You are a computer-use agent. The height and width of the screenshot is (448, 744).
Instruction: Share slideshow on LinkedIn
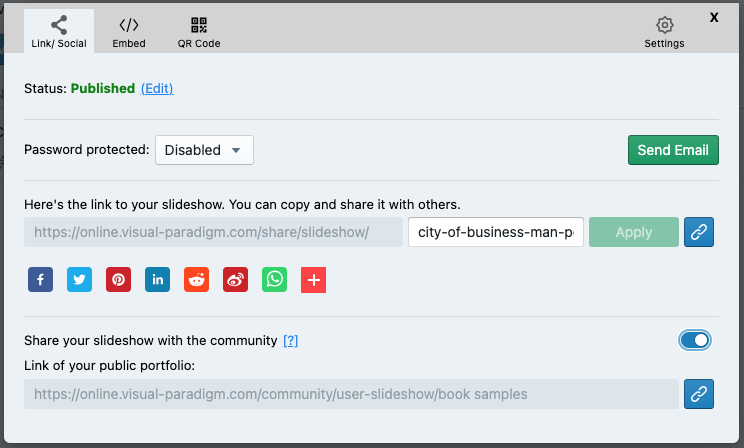click(x=157, y=280)
